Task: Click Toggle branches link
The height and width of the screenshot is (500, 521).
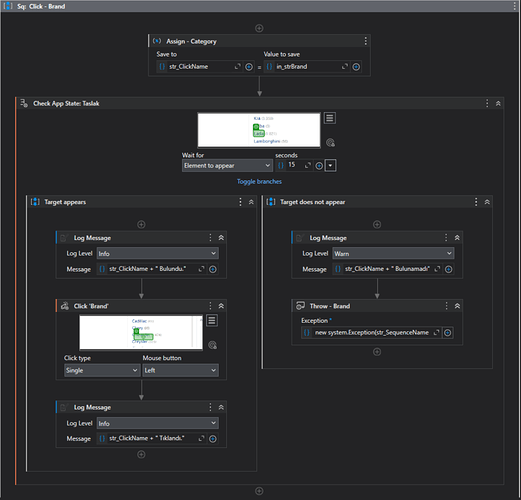Action: pos(259,181)
